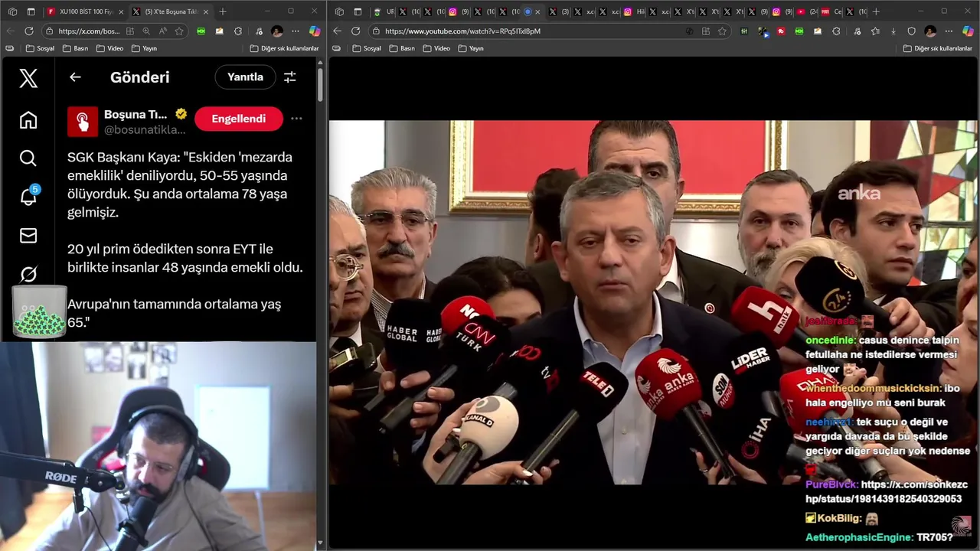
Task: Expand Diğer sık kullanılanlar in YouTube window
Action: tap(937, 48)
